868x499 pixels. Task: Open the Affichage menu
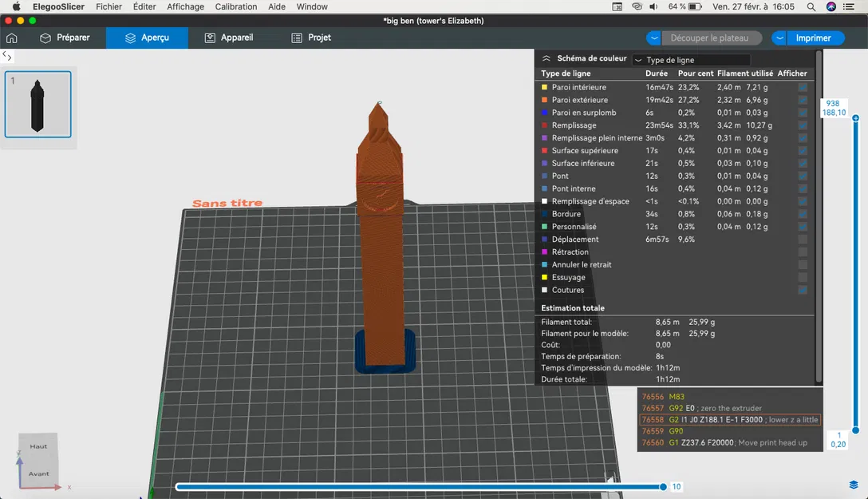(x=185, y=6)
